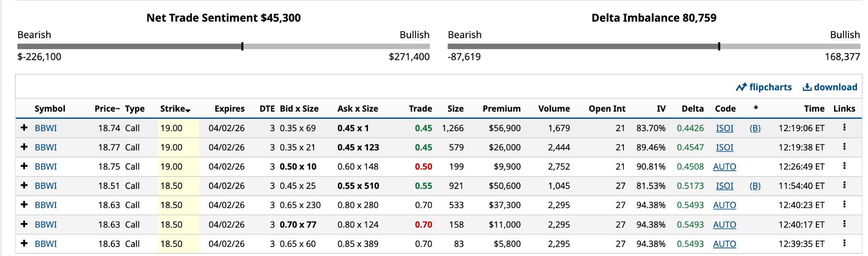Download the options flow table
The image size is (868, 256).
(830, 87)
